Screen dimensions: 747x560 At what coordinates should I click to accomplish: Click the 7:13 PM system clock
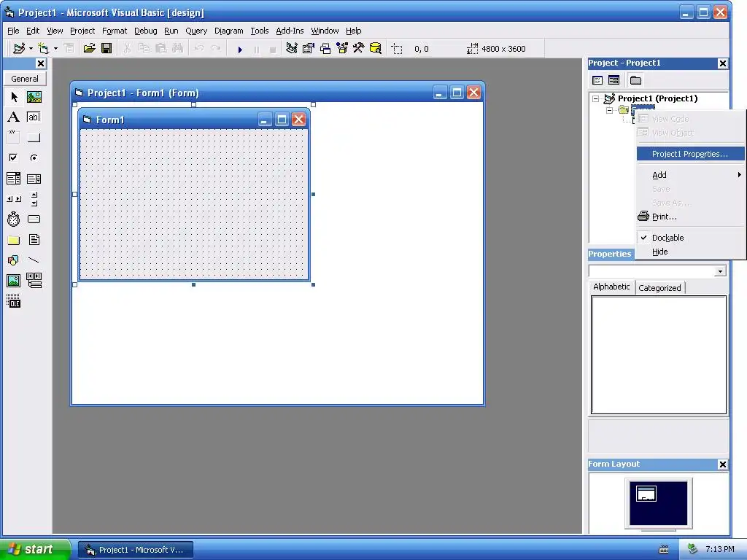[x=719, y=549]
